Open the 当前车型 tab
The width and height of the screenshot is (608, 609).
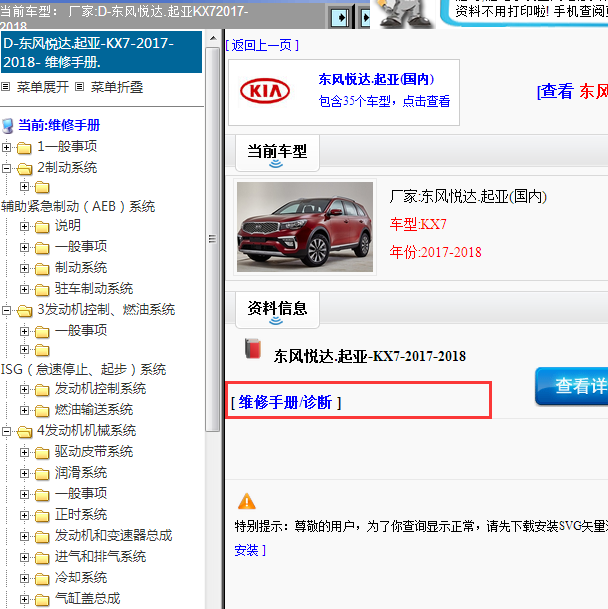(277, 153)
